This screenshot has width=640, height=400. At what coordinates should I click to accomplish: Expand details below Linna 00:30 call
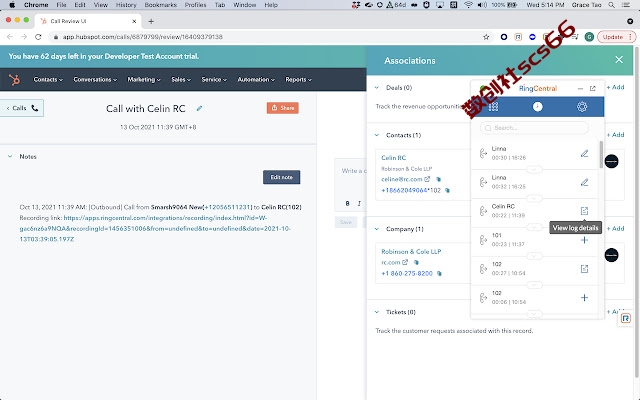click(534, 169)
